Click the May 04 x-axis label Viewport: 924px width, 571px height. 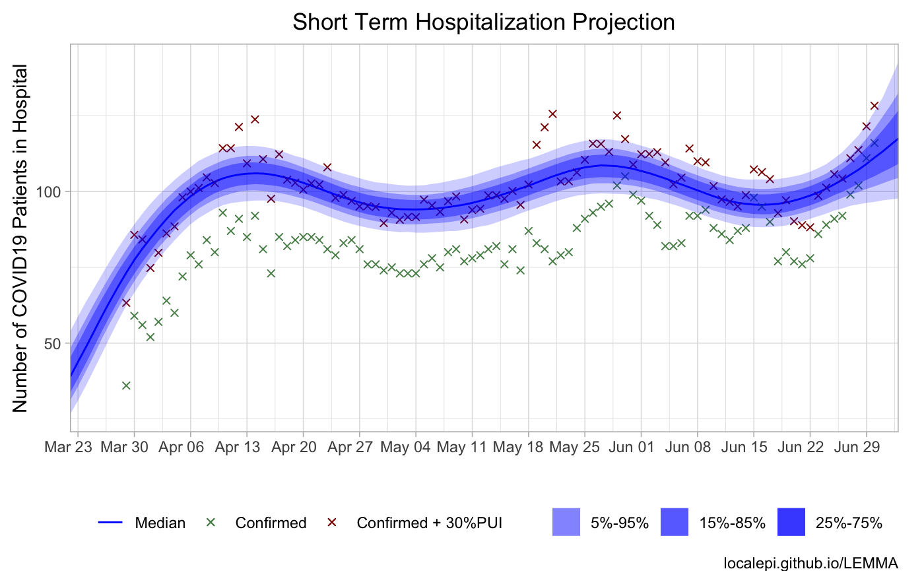(416, 448)
